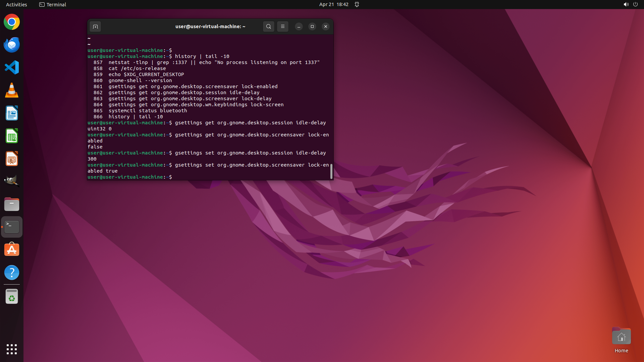
Task: Open the Files manager from the dock
Action: coord(12,204)
